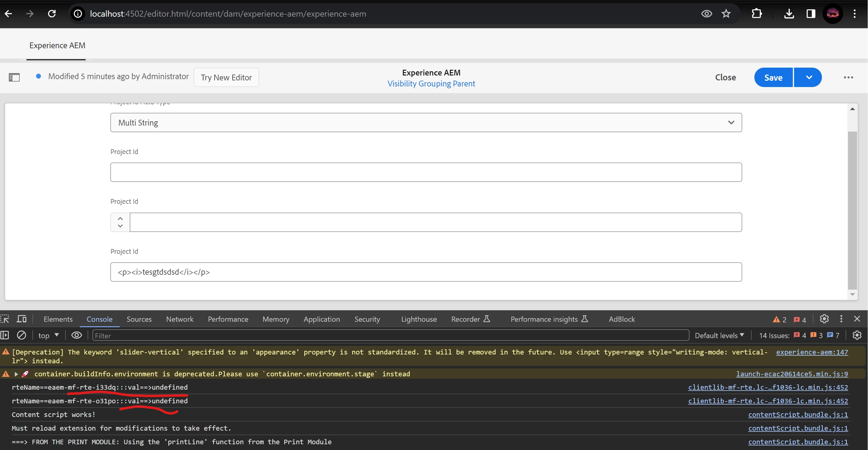
Task: Expand the Save options dropdown arrow
Action: click(x=808, y=78)
